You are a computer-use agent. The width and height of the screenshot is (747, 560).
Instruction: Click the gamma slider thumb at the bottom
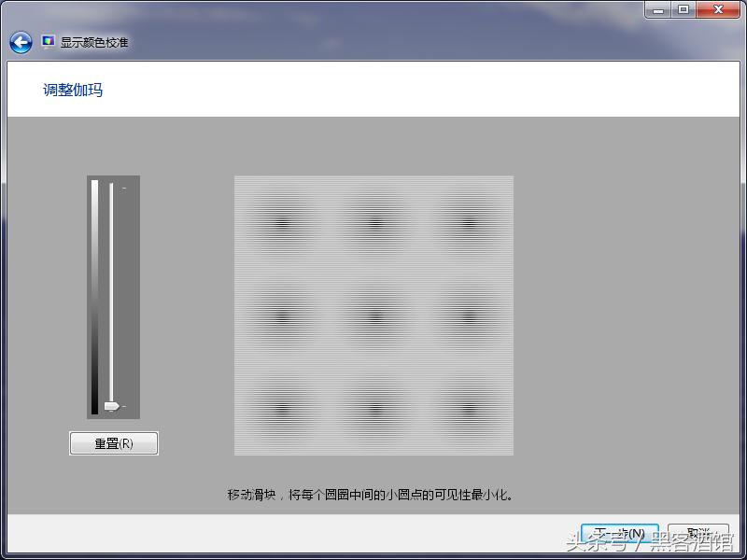(111, 405)
